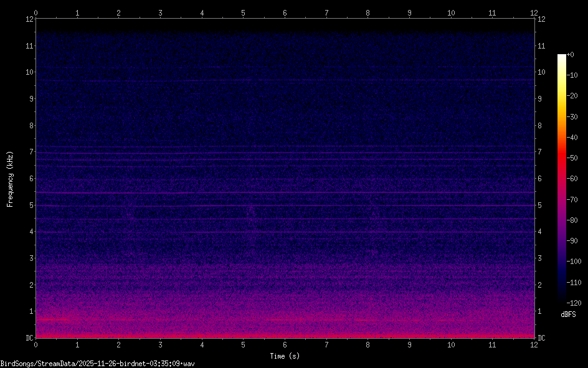Screen dimensions: 588x368
Task: Click the 12 second tick on top time axis
Action: click(534, 12)
